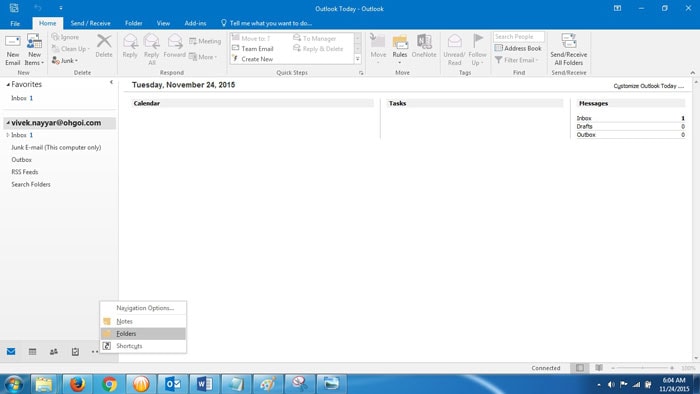Open the Address Book
This screenshot has width=700, height=394.
[518, 48]
